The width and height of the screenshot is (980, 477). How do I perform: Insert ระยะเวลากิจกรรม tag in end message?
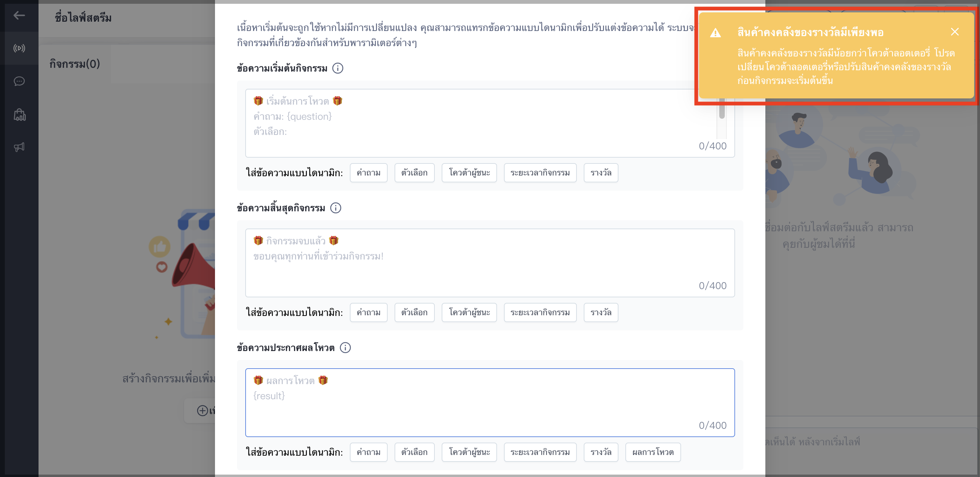click(x=540, y=312)
